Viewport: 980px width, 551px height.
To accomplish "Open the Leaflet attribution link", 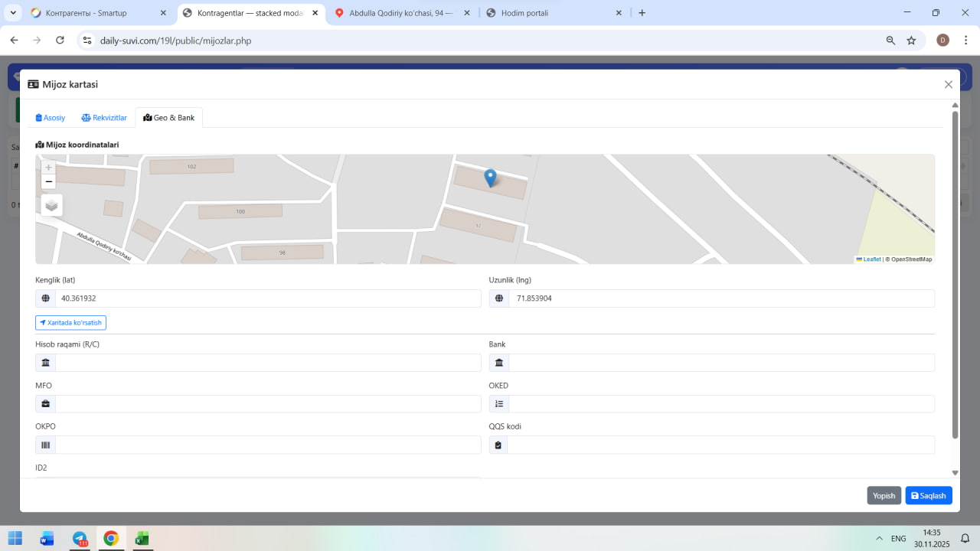I will 871,259.
